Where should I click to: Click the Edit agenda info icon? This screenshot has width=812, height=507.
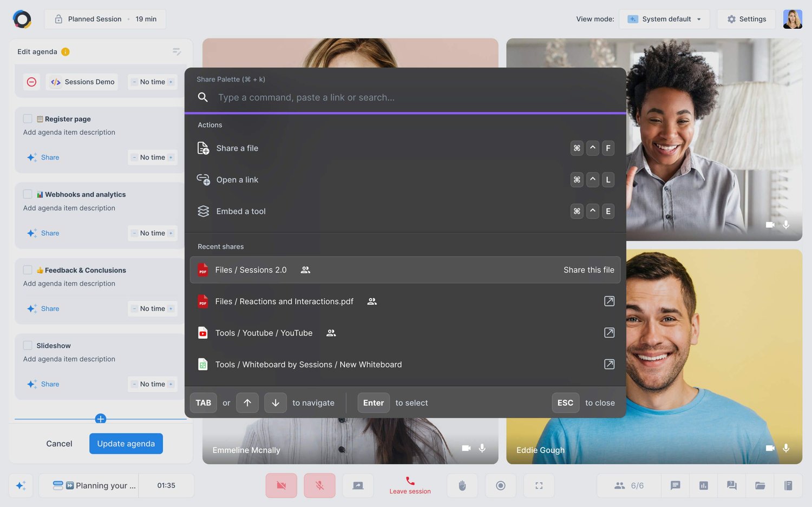pyautogui.click(x=66, y=52)
